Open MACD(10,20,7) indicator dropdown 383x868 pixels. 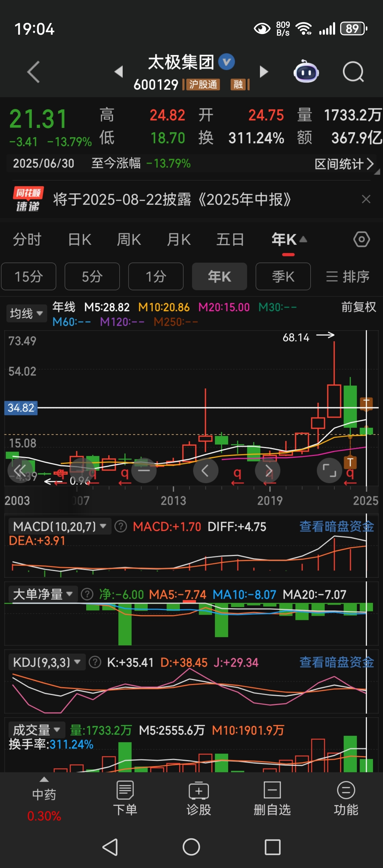point(60,526)
